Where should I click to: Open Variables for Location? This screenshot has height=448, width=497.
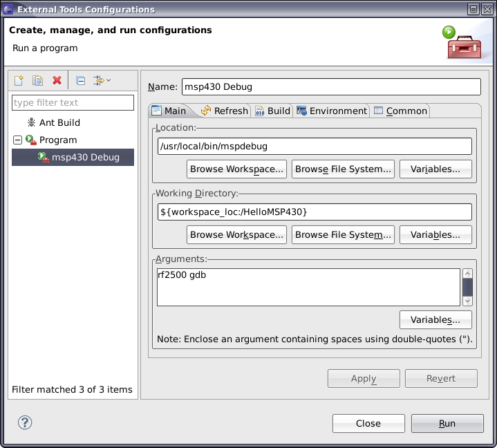[436, 169]
